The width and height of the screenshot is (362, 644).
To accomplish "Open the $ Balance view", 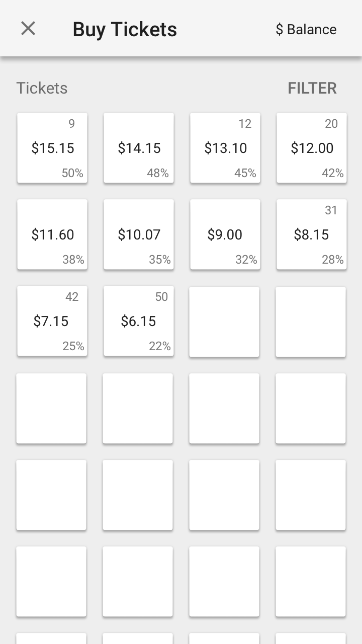I will pyautogui.click(x=306, y=29).
